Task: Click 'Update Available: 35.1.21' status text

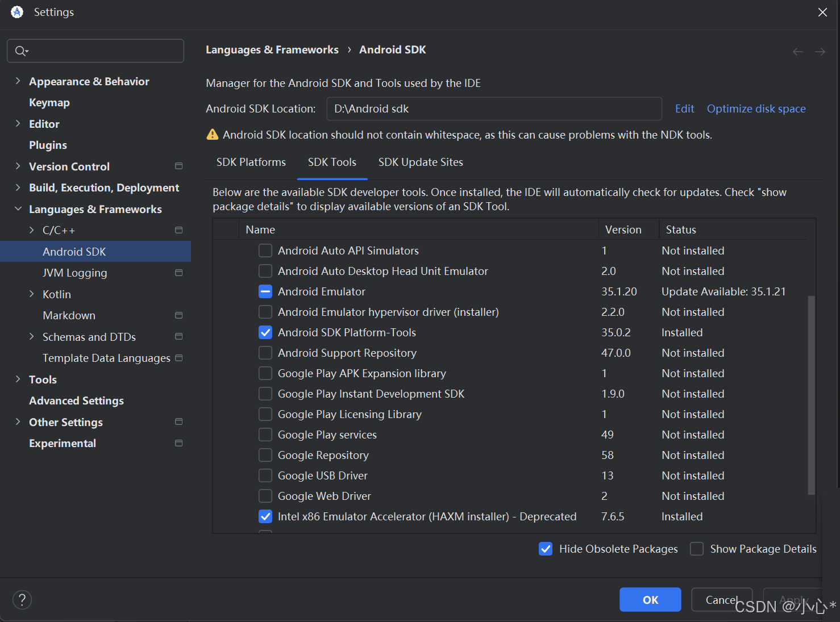Action: coord(723,291)
